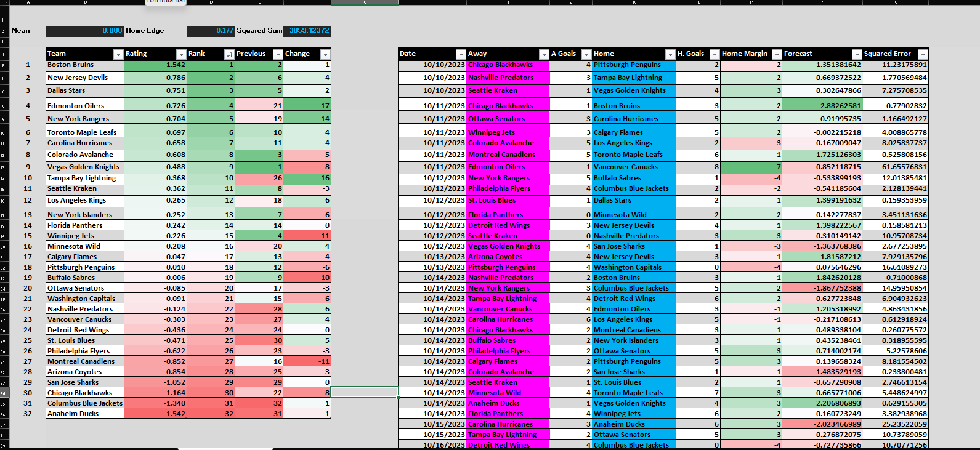Click Edmonton Oilers in the Home column
Image resolution: width=980 pixels, height=450 pixels.
click(x=634, y=309)
